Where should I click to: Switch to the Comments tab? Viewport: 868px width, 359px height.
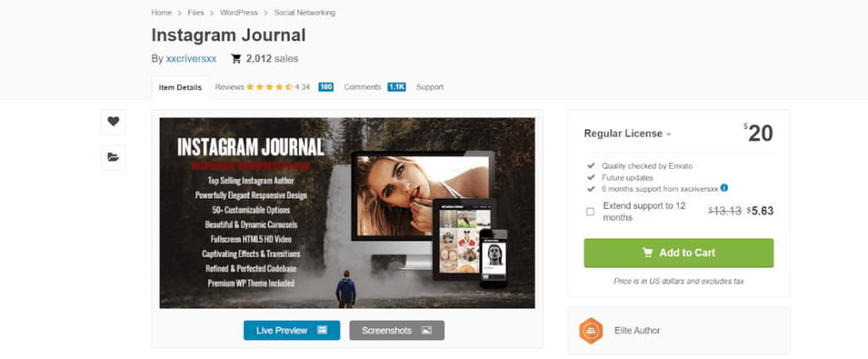[363, 87]
